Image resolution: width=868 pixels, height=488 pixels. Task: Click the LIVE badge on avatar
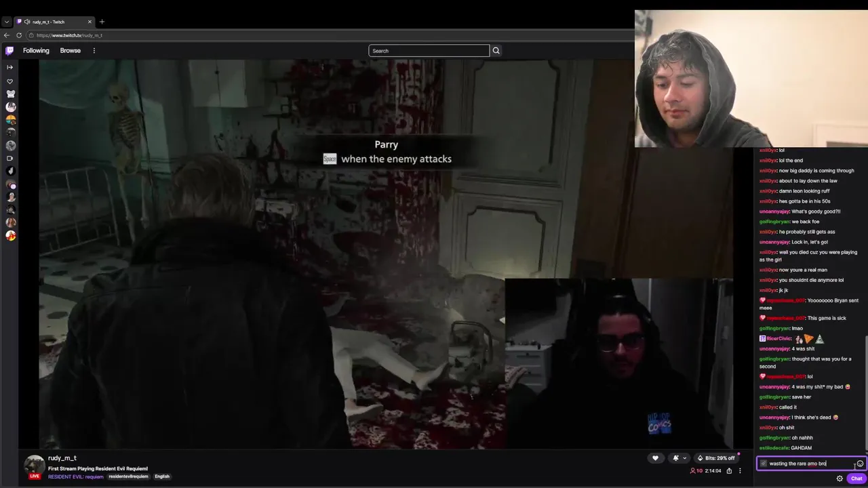pos(35,476)
